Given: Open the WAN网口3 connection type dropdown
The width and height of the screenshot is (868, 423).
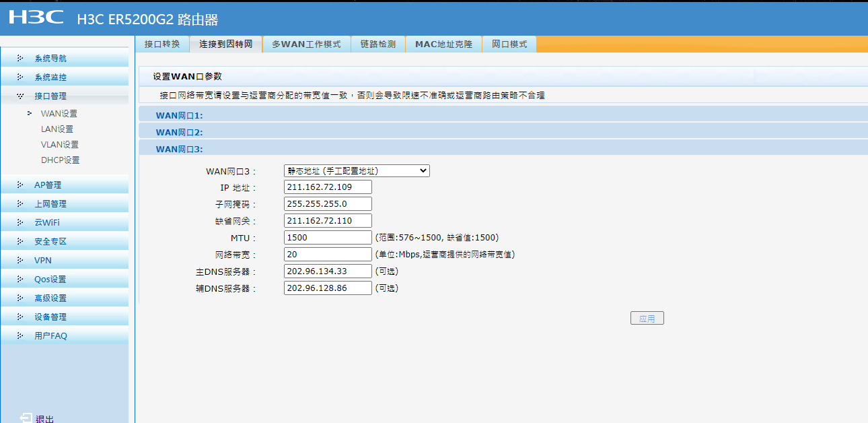Looking at the screenshot, I should [357, 171].
